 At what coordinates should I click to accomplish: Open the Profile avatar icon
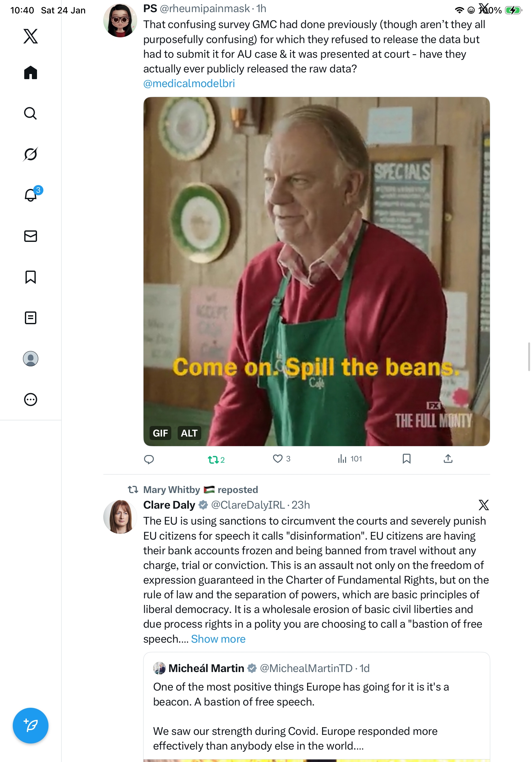tap(31, 358)
